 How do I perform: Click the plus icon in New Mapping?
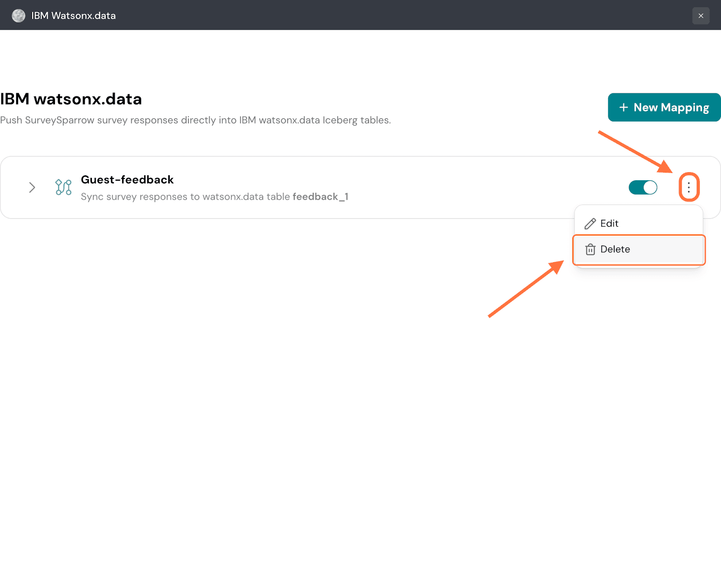(623, 107)
